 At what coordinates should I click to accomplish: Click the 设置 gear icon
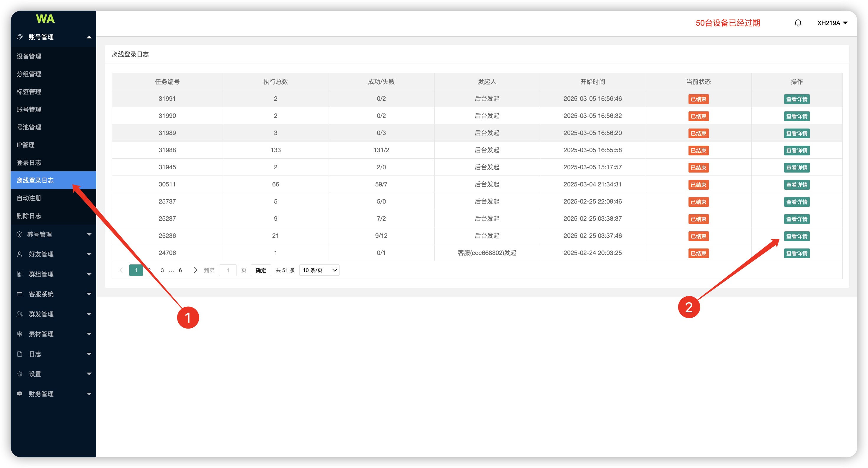click(x=19, y=373)
